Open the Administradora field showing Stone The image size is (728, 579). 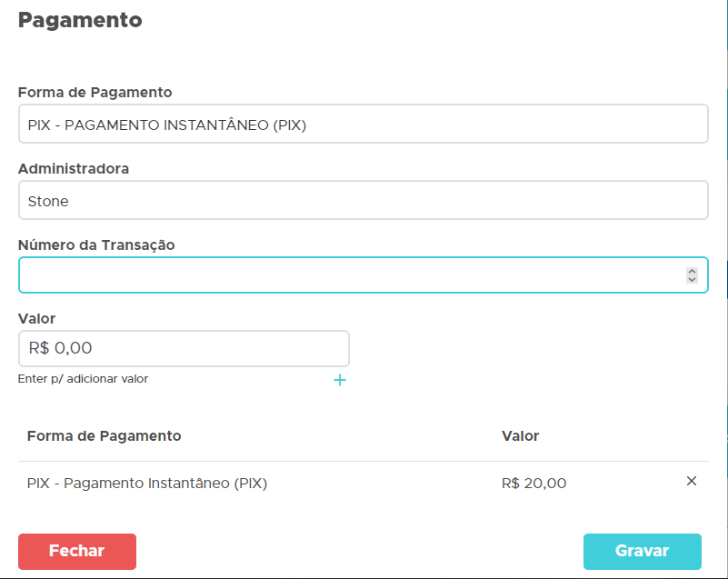click(363, 201)
